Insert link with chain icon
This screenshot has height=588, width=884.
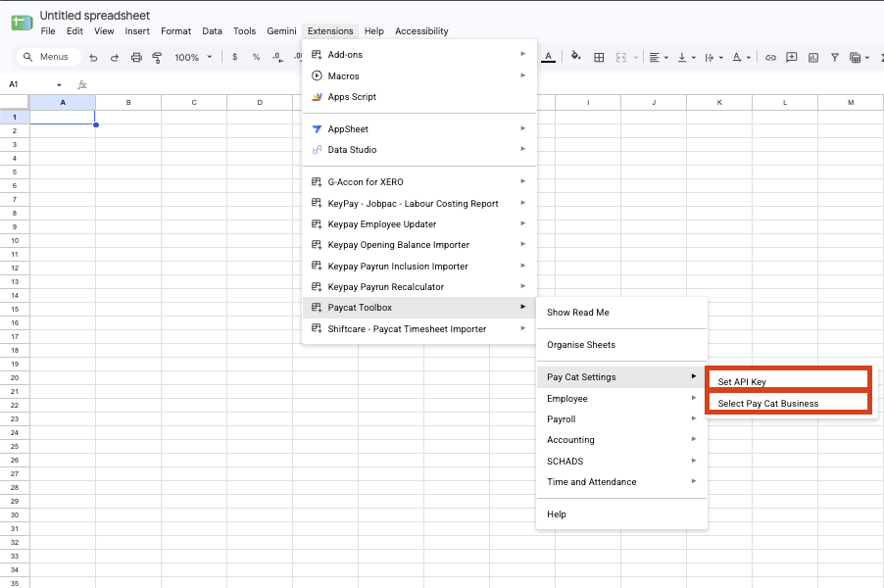tap(770, 58)
